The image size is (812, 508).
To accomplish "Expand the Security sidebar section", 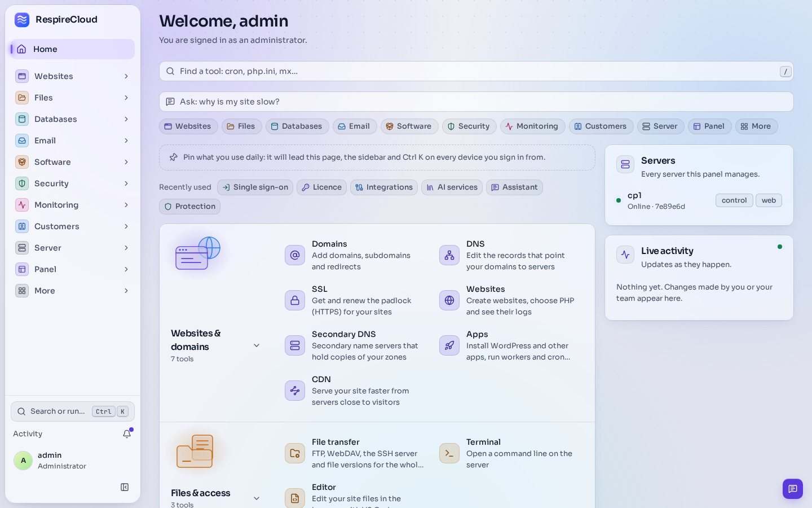I will click(x=73, y=183).
